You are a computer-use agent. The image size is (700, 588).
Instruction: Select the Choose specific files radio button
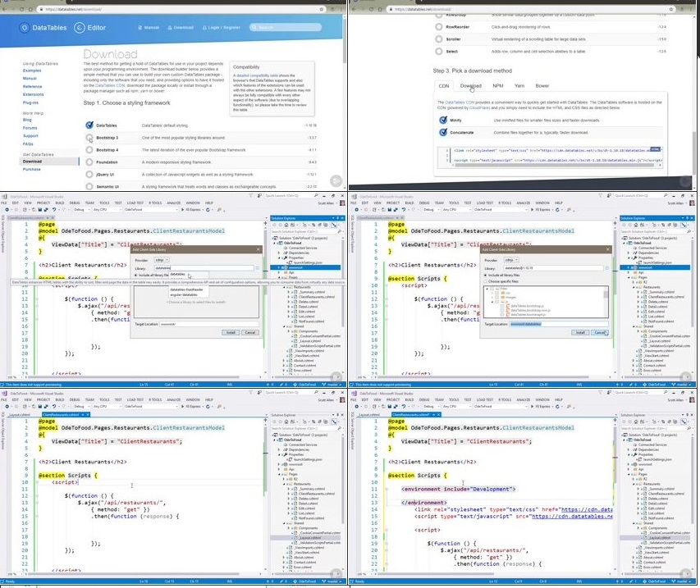pyautogui.click(x=485, y=281)
